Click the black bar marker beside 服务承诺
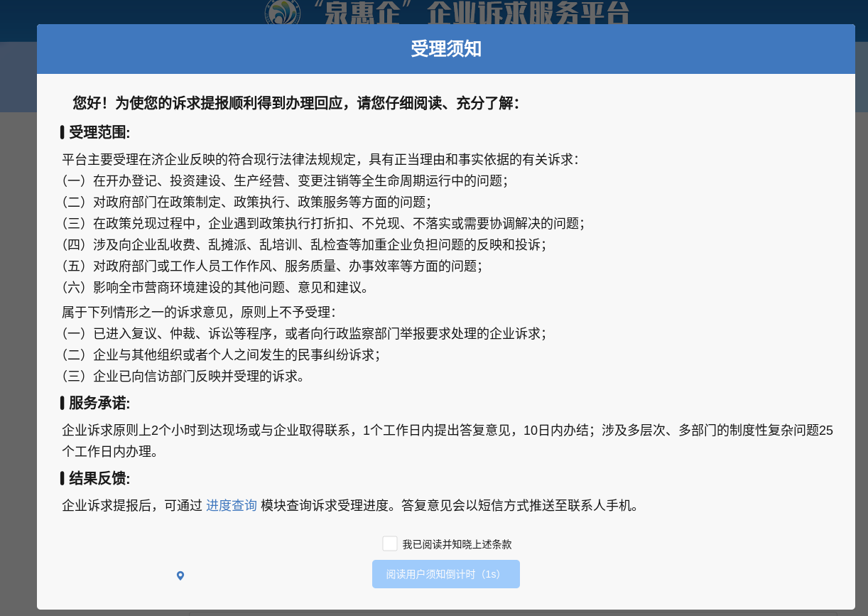The height and width of the screenshot is (616, 868). (63, 404)
